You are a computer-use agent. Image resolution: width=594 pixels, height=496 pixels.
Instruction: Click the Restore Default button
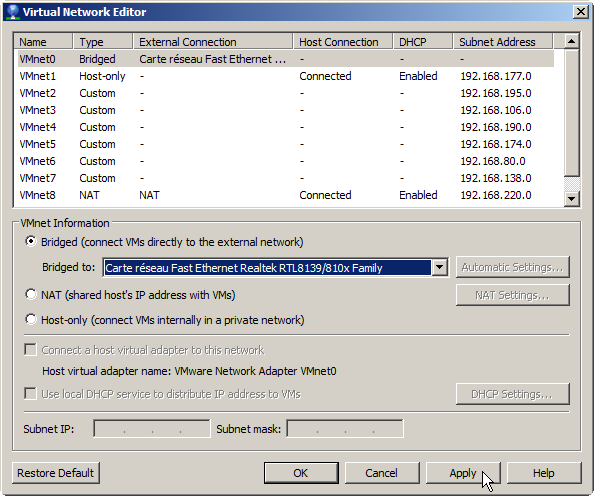56,473
